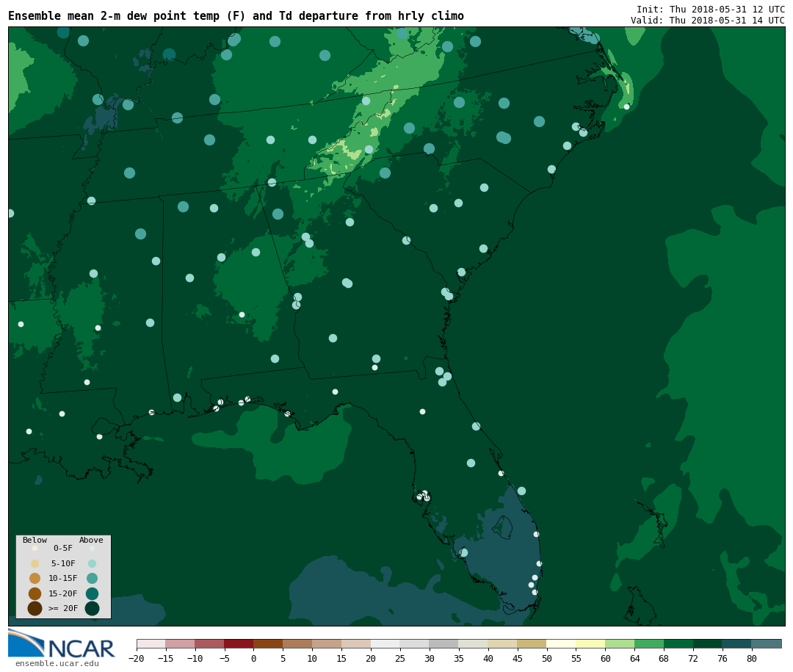
Task: Pick the 50 to 55 pale yellow swatch
Action: point(562,643)
